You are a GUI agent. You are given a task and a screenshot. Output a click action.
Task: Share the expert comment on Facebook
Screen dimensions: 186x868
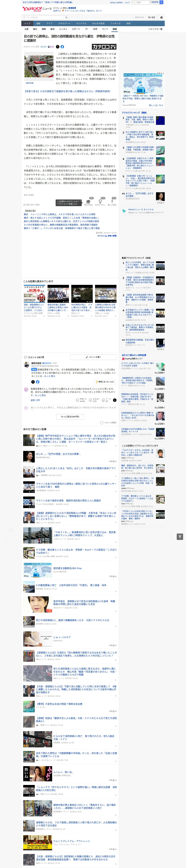pyautogui.click(x=38, y=382)
